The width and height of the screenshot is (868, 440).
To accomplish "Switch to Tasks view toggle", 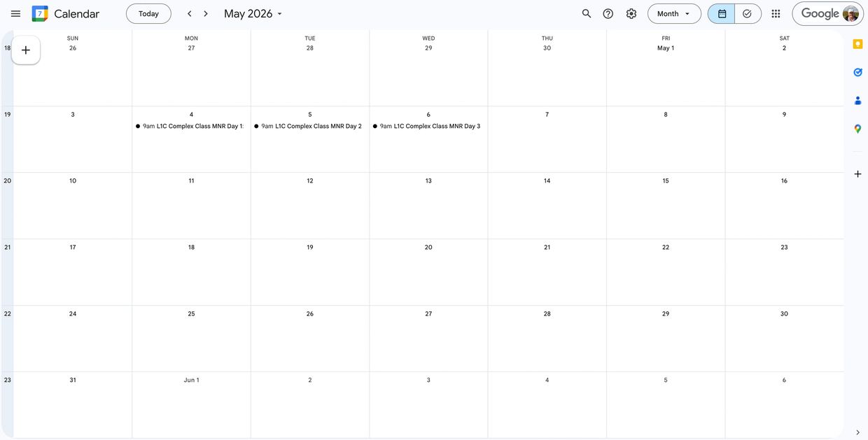I will (747, 14).
